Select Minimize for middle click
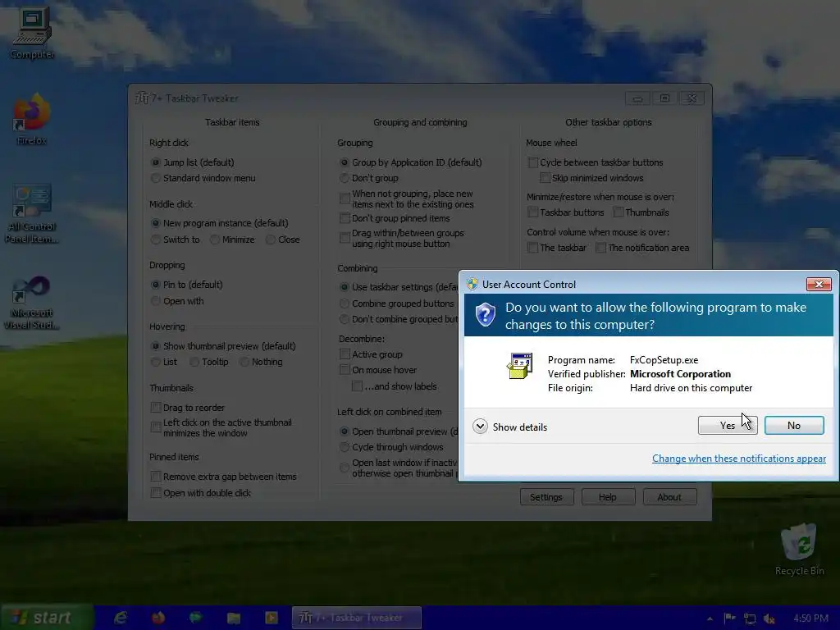This screenshot has width=840, height=630. pos(215,240)
